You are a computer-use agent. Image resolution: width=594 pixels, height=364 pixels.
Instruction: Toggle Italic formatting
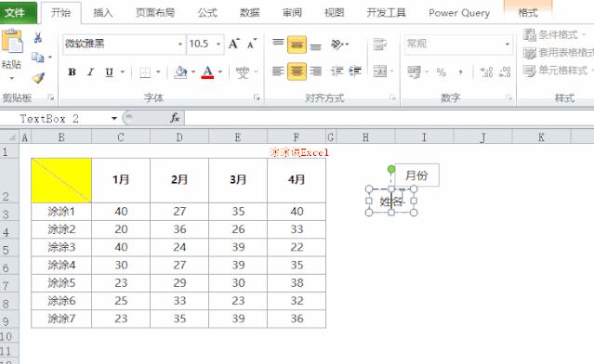[x=90, y=71]
